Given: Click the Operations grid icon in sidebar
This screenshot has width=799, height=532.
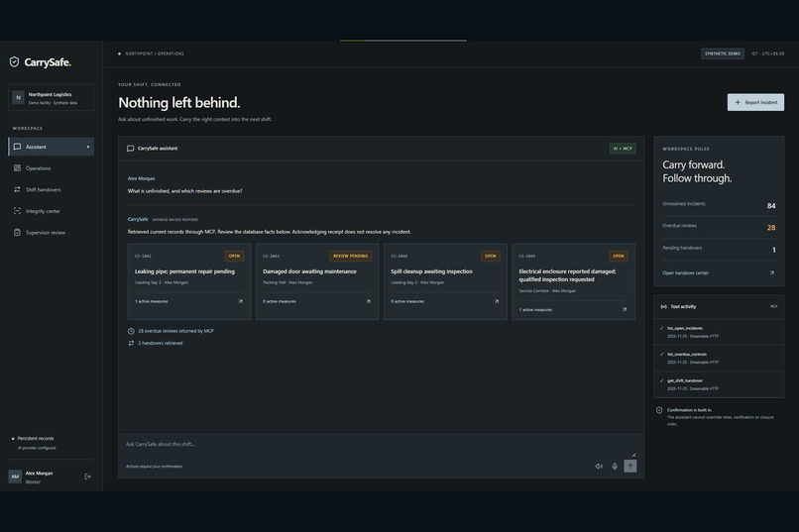Looking at the screenshot, I should [x=17, y=168].
